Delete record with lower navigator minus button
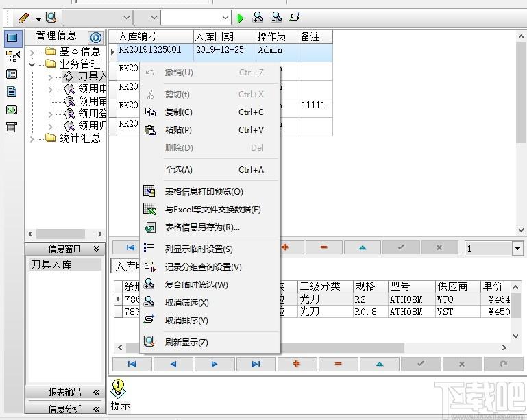The width and height of the screenshot is (527, 420). [339, 364]
